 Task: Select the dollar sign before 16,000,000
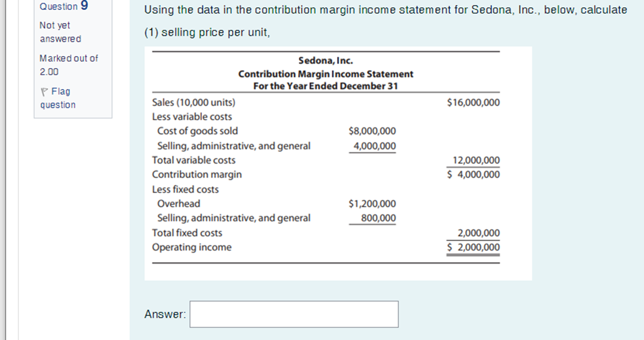(450, 102)
